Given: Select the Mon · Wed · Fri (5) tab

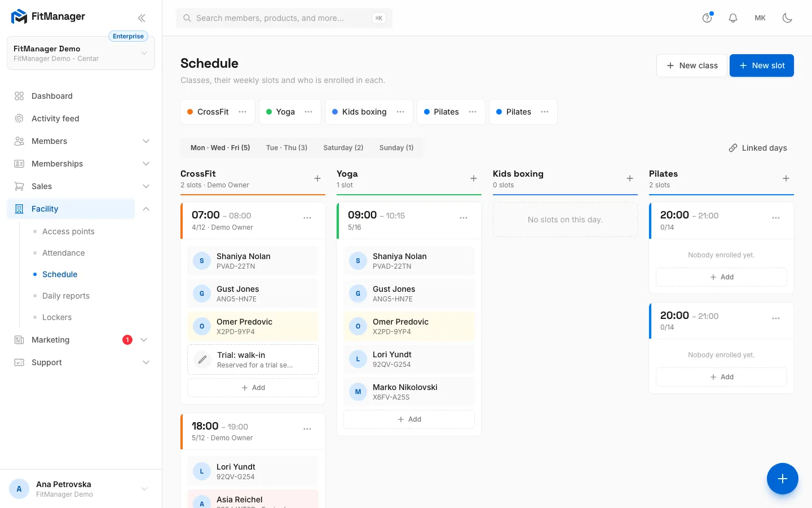Looking at the screenshot, I should coord(220,148).
